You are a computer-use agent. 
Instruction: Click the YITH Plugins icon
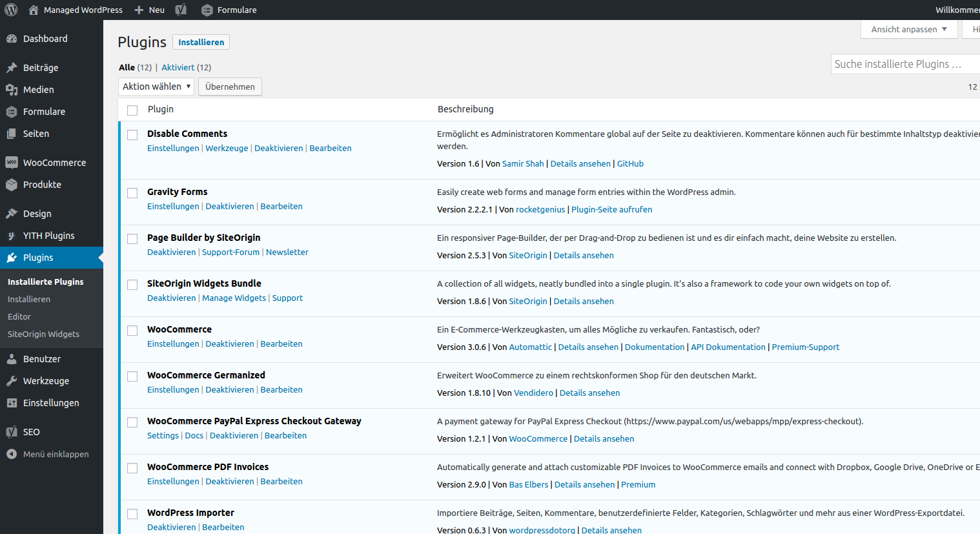(x=12, y=236)
